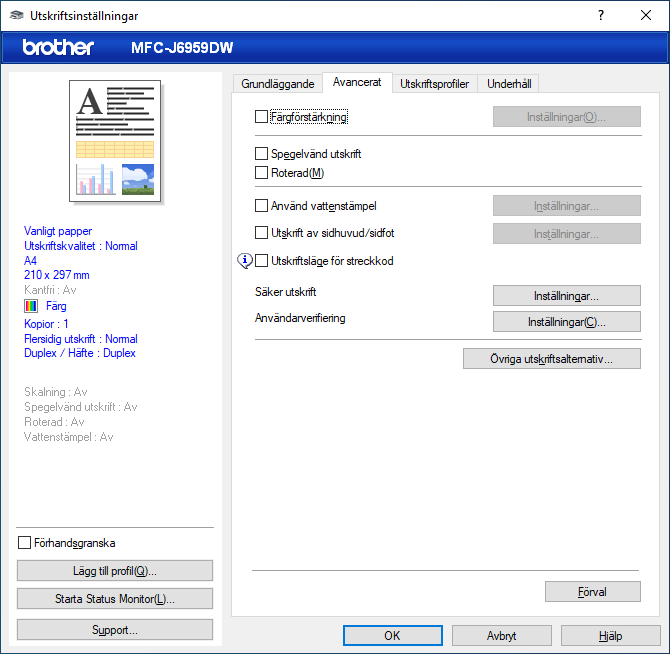Viewport: 670px width, 654px height.
Task: Go to the Underhåll tab
Action: coord(509,84)
